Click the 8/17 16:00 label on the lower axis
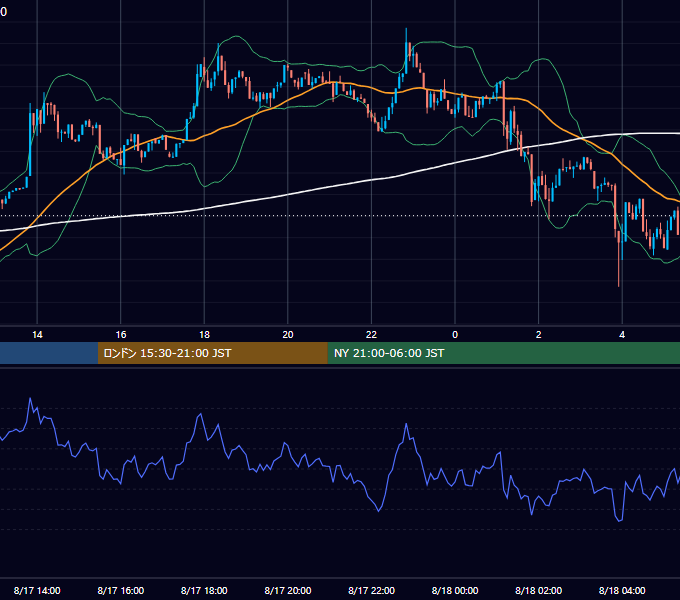680x600 pixels. click(121, 590)
